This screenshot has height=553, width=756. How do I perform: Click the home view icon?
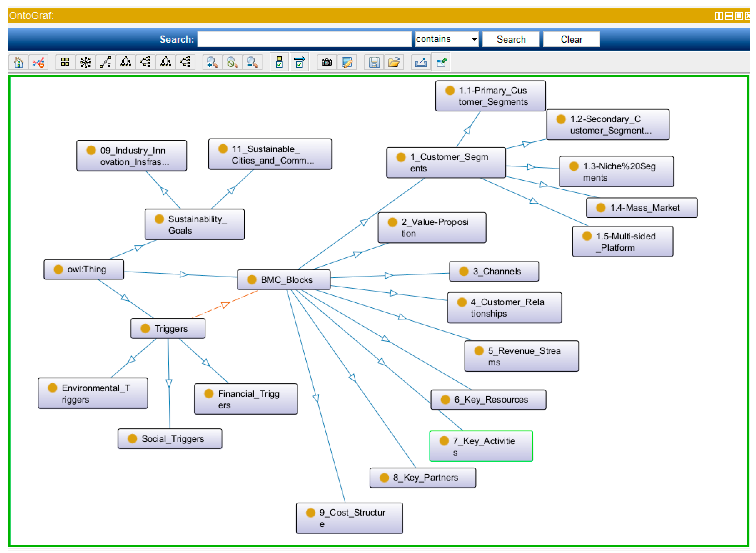pos(19,62)
